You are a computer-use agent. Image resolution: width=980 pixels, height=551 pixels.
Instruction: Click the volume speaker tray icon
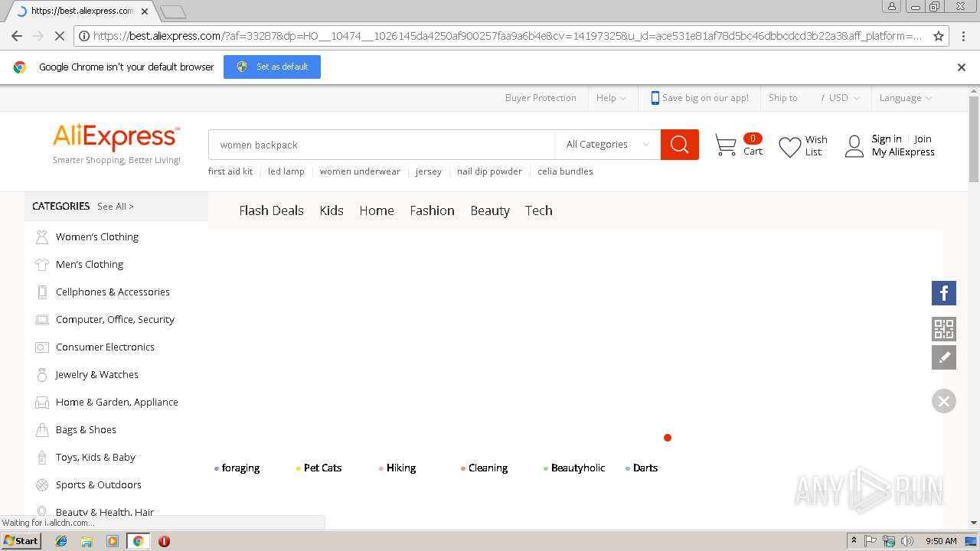pos(907,541)
